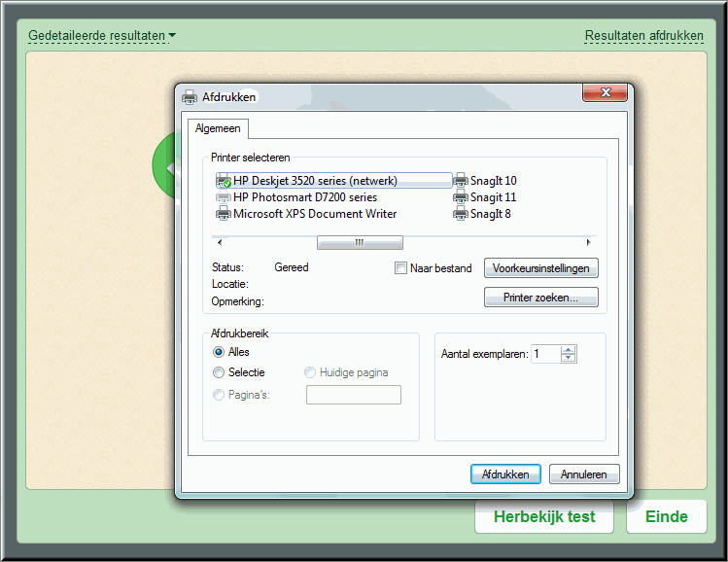Click the Annuleren button
This screenshot has width=728, height=562.
click(x=584, y=474)
